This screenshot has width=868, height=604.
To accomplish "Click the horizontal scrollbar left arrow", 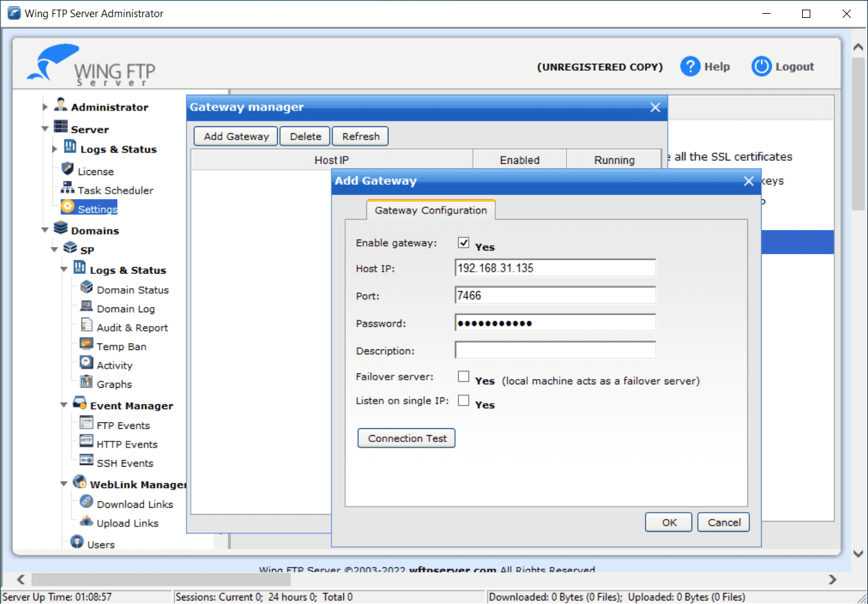I will 21,579.
